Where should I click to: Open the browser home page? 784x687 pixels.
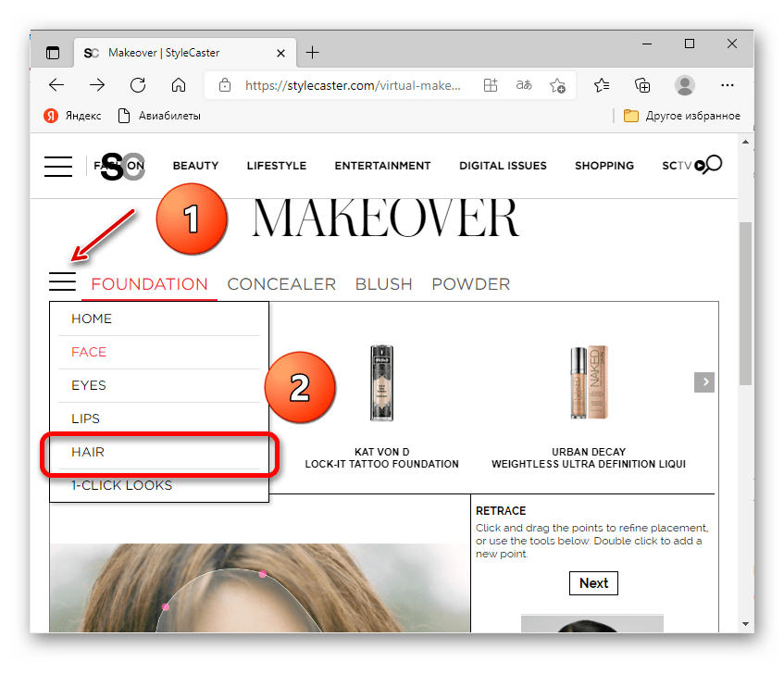[x=179, y=85]
